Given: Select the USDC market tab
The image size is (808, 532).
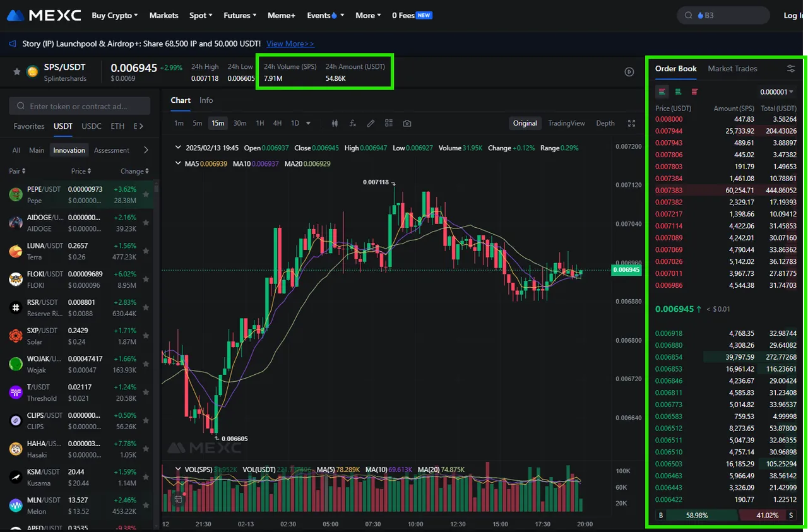Looking at the screenshot, I should click(92, 126).
